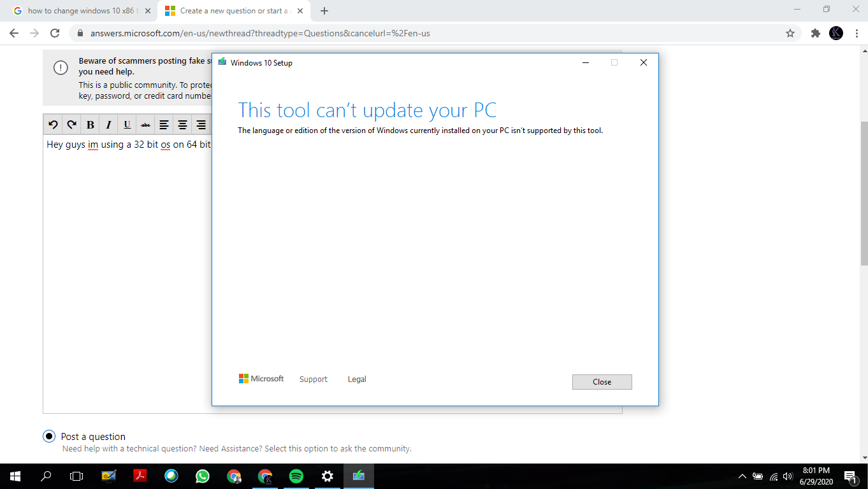Toggle italic formatting in the editor
The image size is (868, 489).
pos(108,124)
